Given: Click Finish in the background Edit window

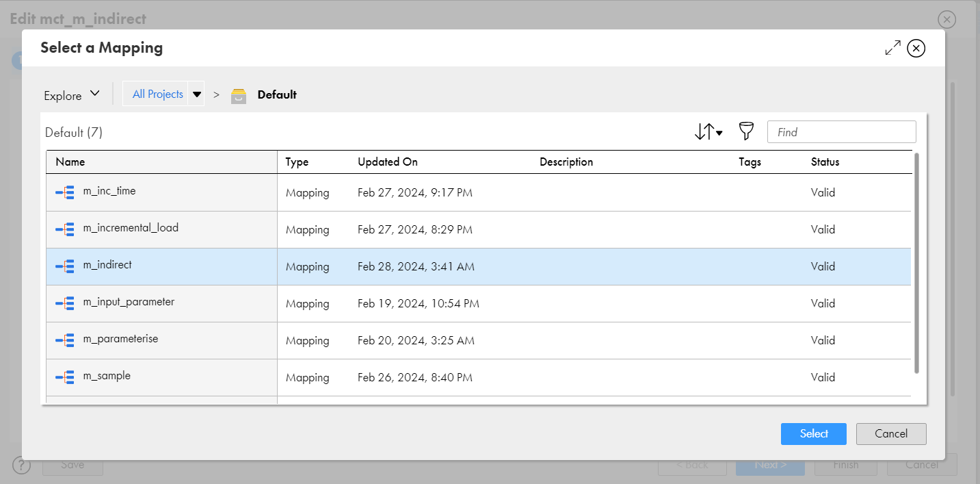Looking at the screenshot, I should [846, 465].
